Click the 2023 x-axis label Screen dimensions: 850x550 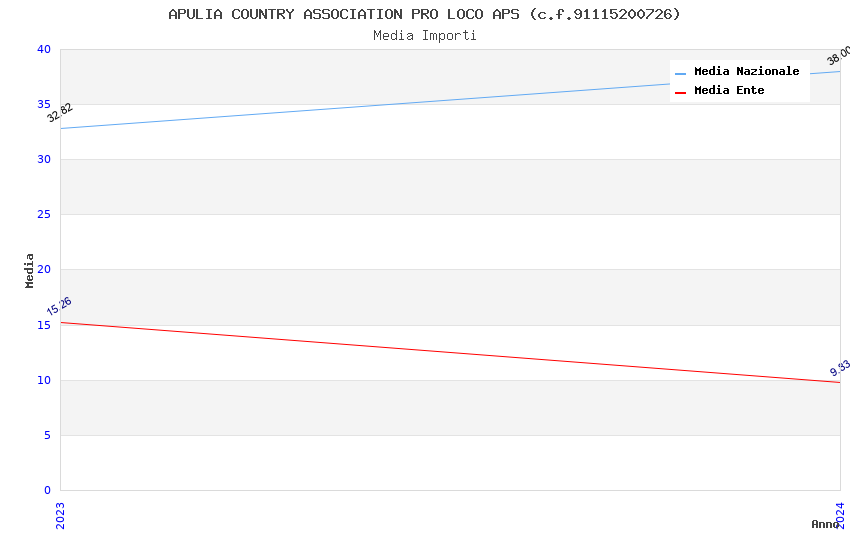pyautogui.click(x=60, y=515)
